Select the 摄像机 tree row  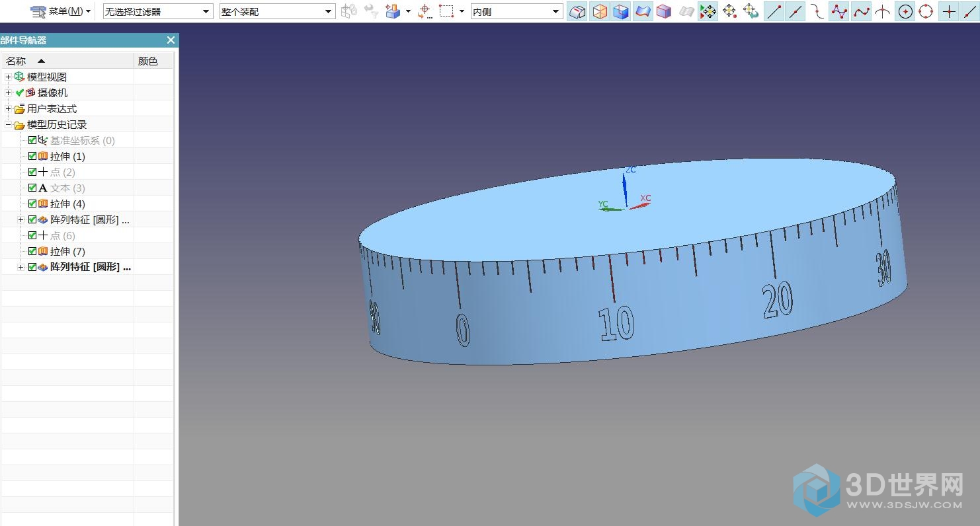coord(52,93)
